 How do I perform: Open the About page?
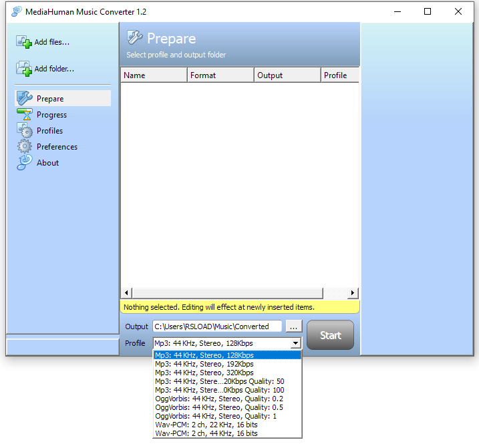coord(47,163)
